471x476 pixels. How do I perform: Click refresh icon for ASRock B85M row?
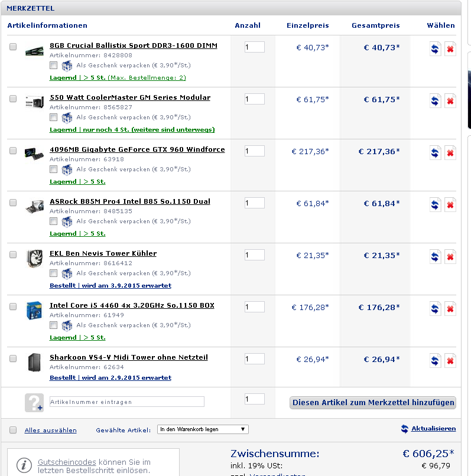(435, 205)
